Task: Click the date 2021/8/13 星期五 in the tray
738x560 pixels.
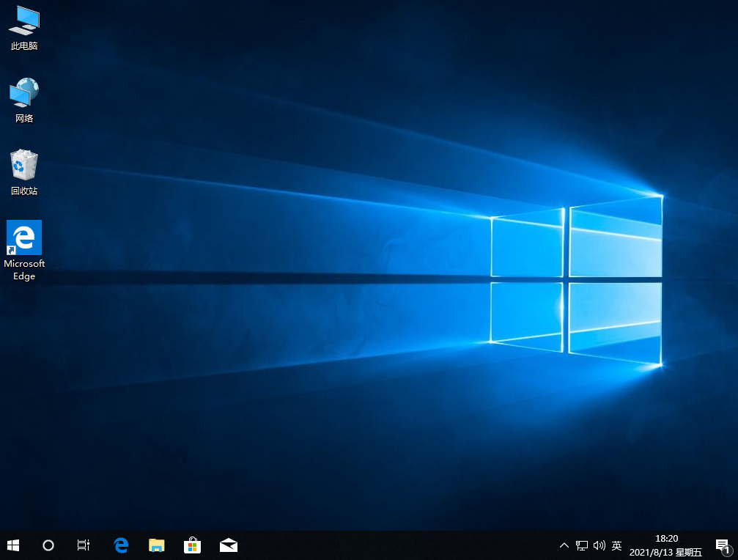Action: click(x=665, y=551)
